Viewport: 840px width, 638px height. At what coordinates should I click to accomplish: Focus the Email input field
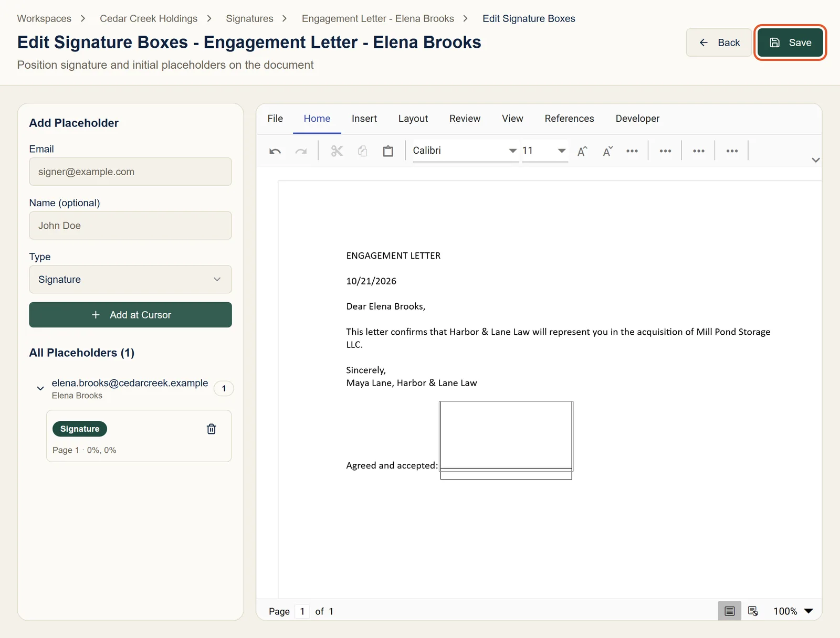point(130,172)
